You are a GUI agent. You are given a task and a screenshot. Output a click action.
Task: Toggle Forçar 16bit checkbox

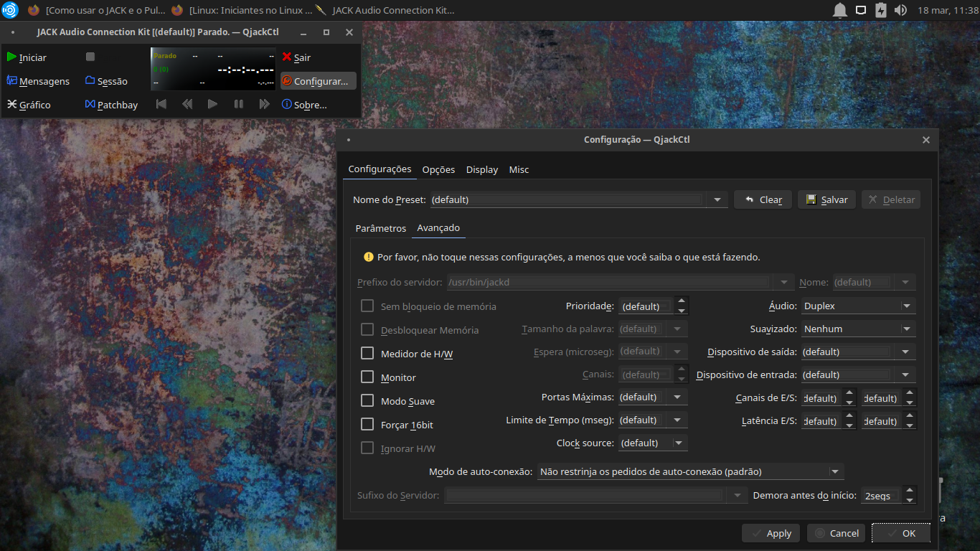pyautogui.click(x=367, y=425)
